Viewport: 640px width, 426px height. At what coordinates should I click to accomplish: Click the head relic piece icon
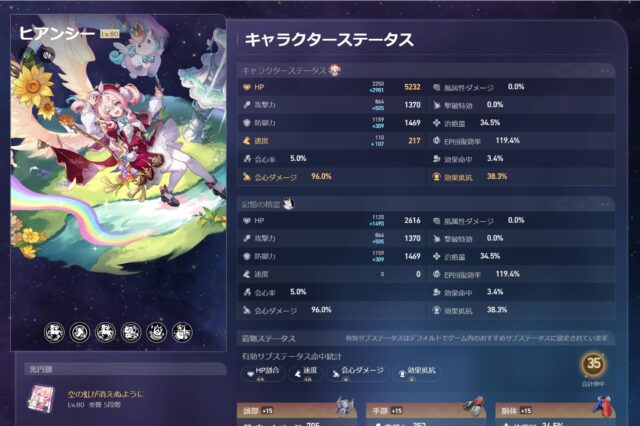pos(345,407)
